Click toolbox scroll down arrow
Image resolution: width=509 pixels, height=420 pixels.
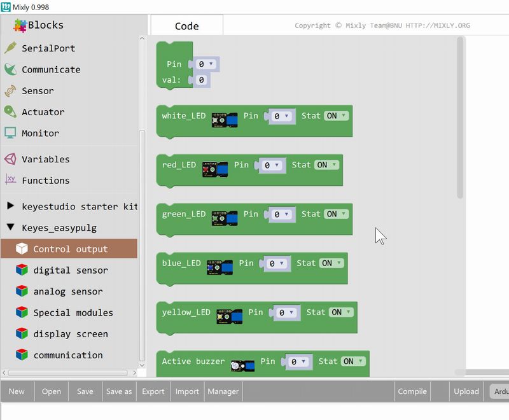click(x=142, y=365)
